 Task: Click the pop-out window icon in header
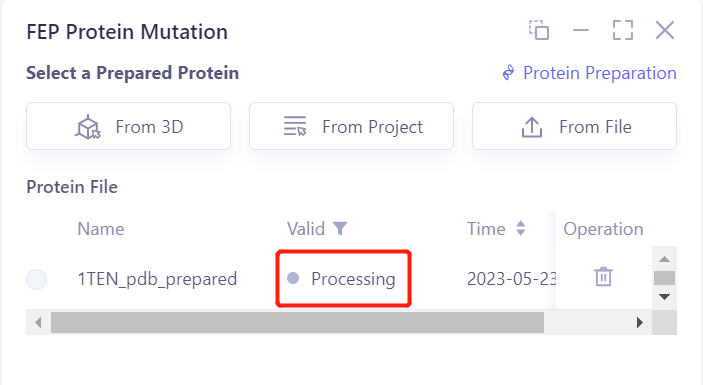click(539, 30)
